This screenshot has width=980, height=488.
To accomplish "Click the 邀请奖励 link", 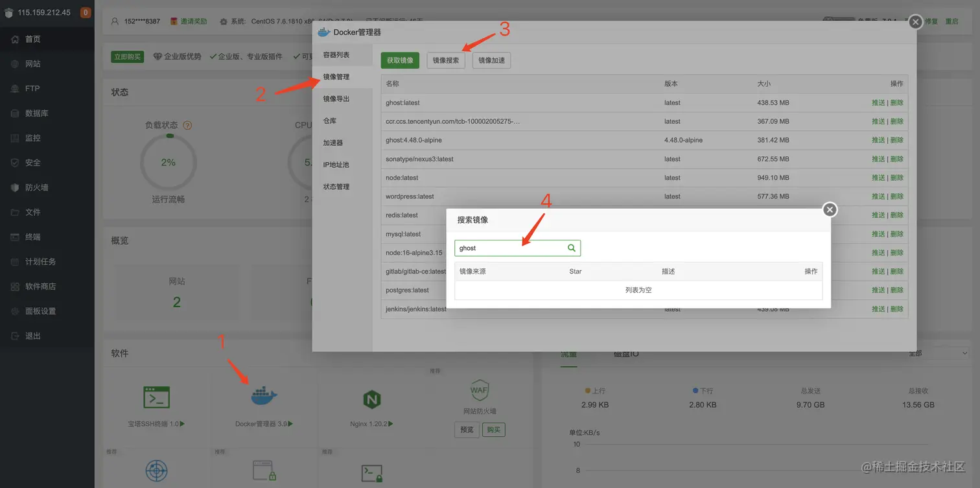I will (x=194, y=21).
